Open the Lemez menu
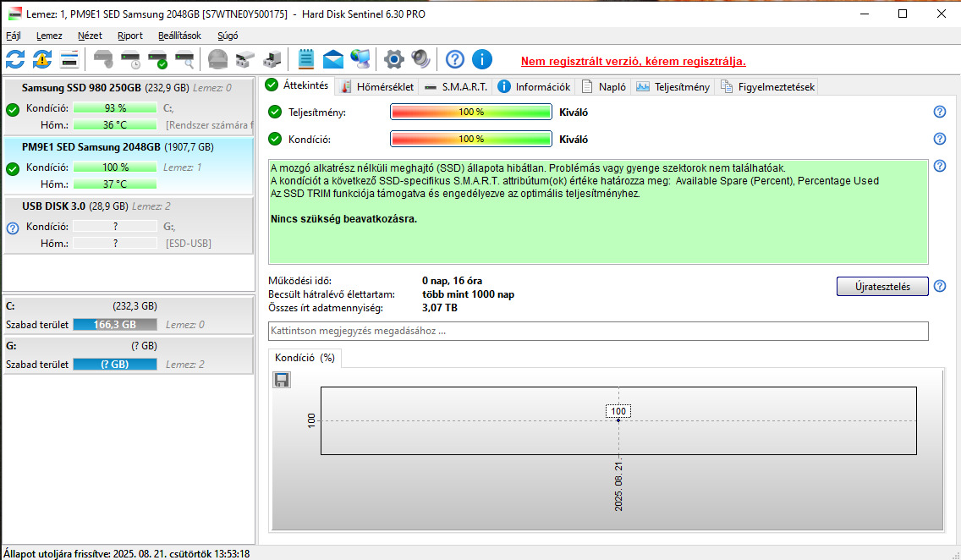961x560 pixels. tap(49, 36)
